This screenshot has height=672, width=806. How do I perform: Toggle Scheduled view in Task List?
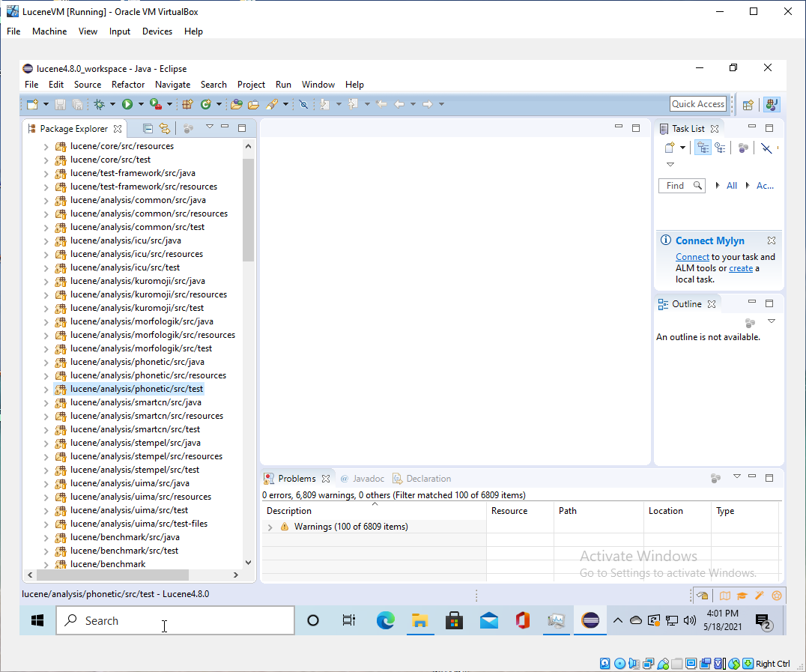(x=720, y=148)
